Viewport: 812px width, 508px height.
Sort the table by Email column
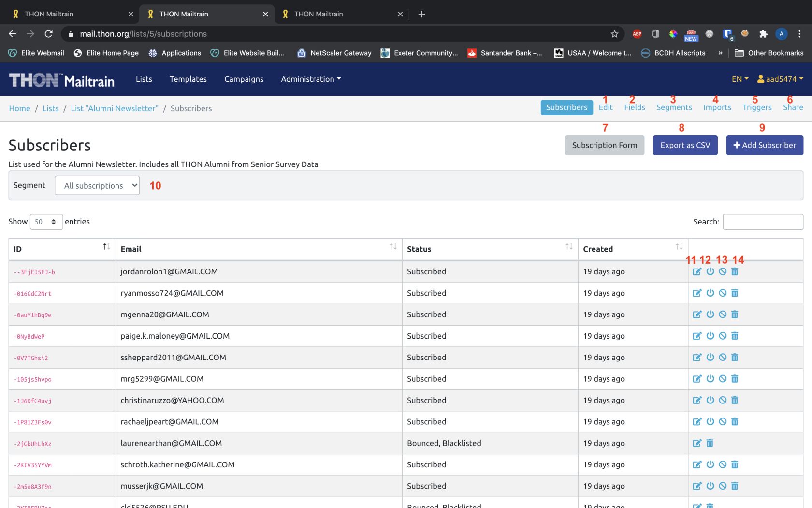pos(259,249)
